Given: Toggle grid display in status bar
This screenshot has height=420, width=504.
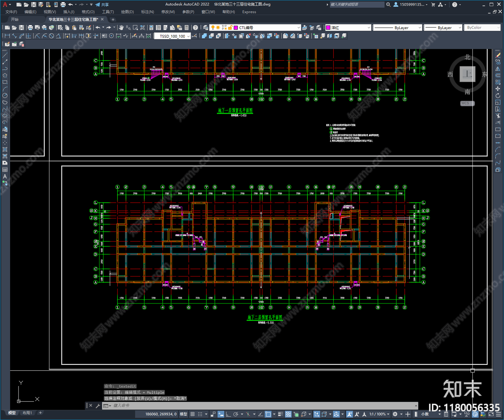Looking at the screenshot, I should (192, 414).
